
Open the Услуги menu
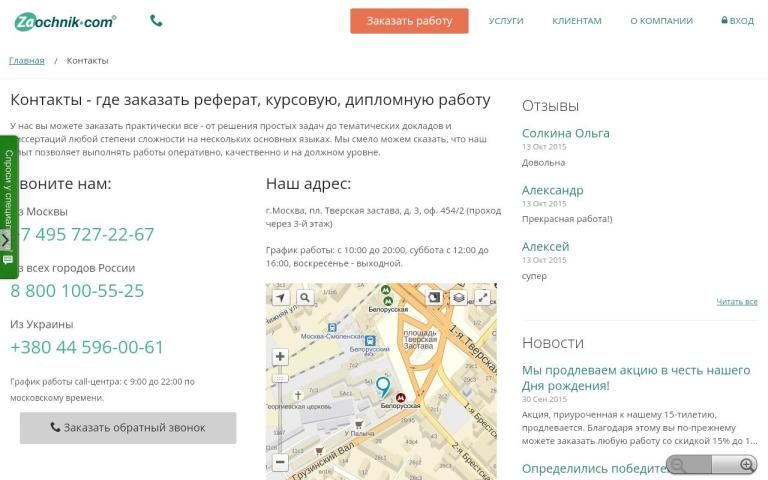(x=506, y=21)
